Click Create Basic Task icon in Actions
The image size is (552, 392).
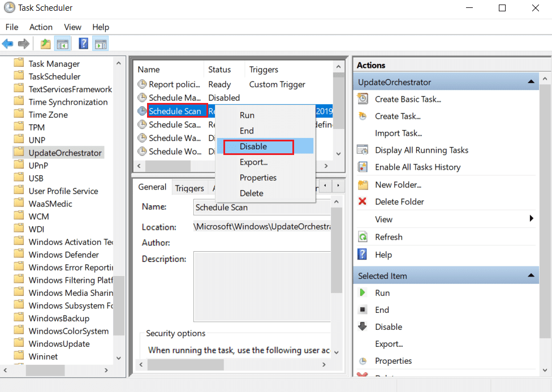363,99
